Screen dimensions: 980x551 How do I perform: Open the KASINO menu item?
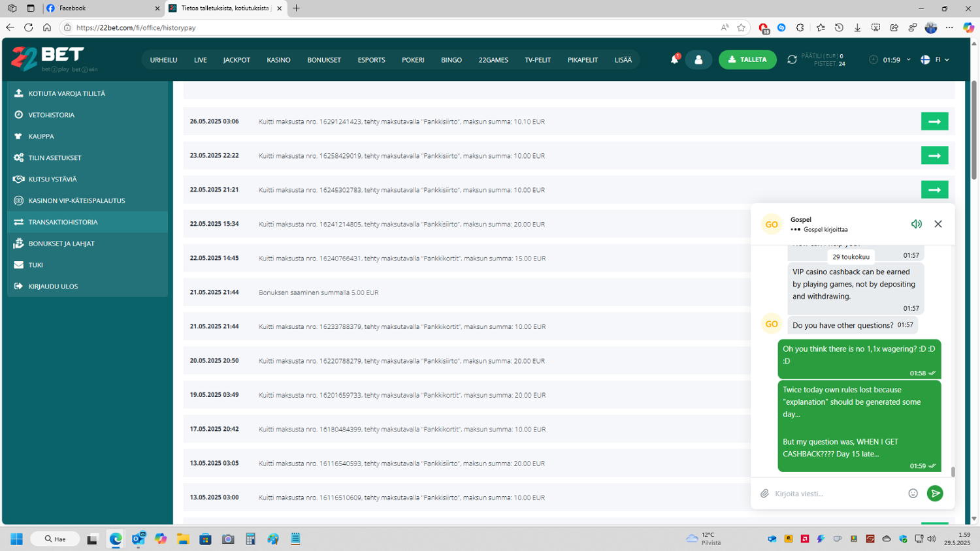pyautogui.click(x=278, y=60)
